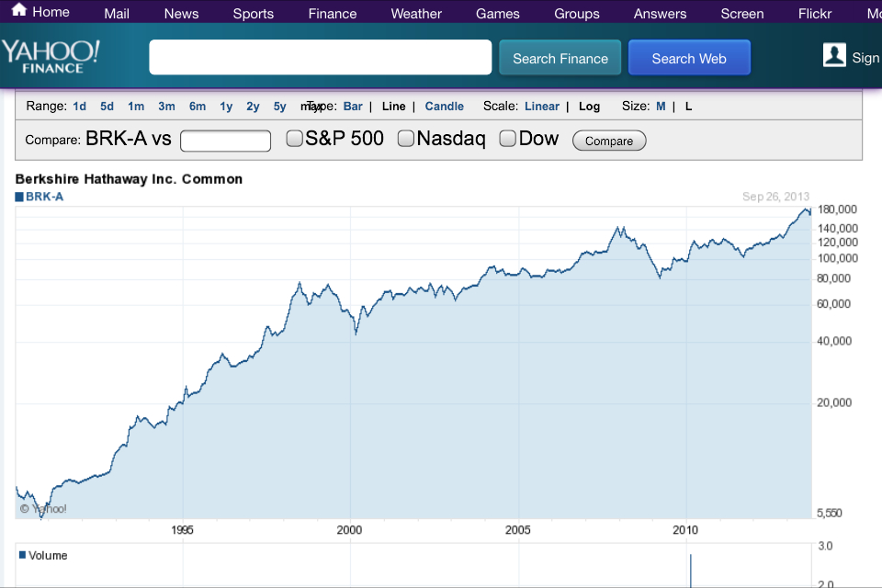This screenshot has width=882, height=588.
Task: Click the Search Web button
Action: 689,57
